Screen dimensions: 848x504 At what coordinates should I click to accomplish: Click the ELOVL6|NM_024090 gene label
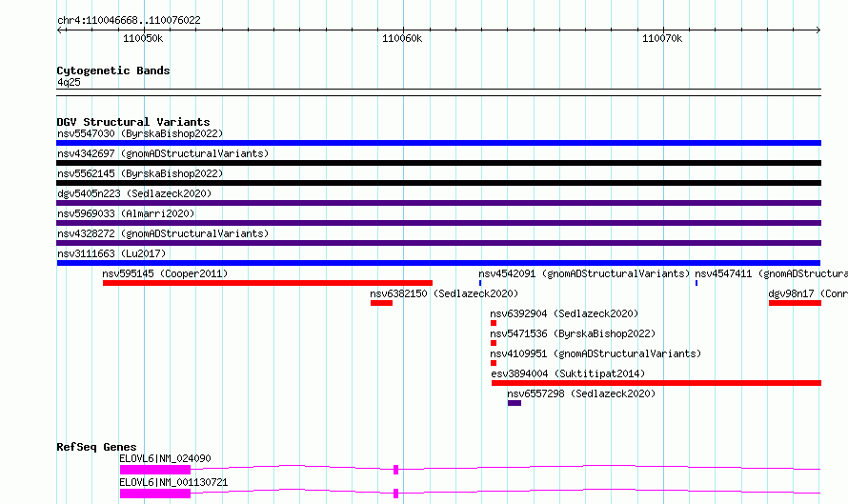point(165,458)
